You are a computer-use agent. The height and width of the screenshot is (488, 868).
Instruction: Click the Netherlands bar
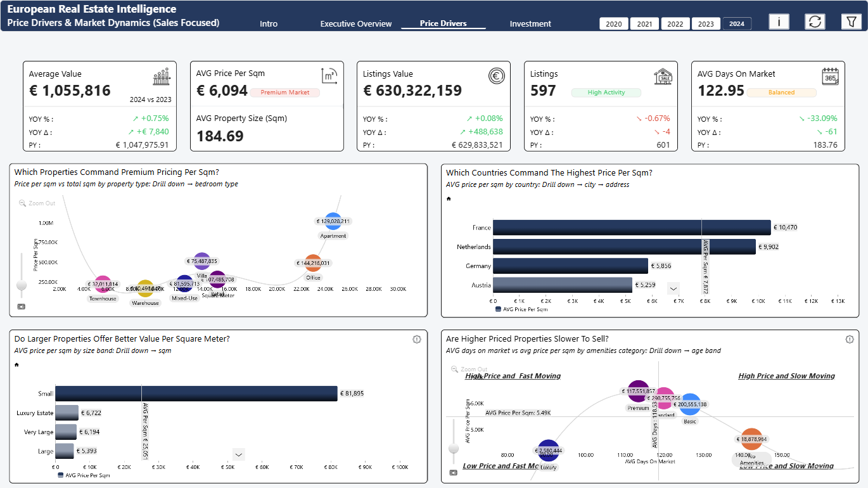click(x=624, y=247)
